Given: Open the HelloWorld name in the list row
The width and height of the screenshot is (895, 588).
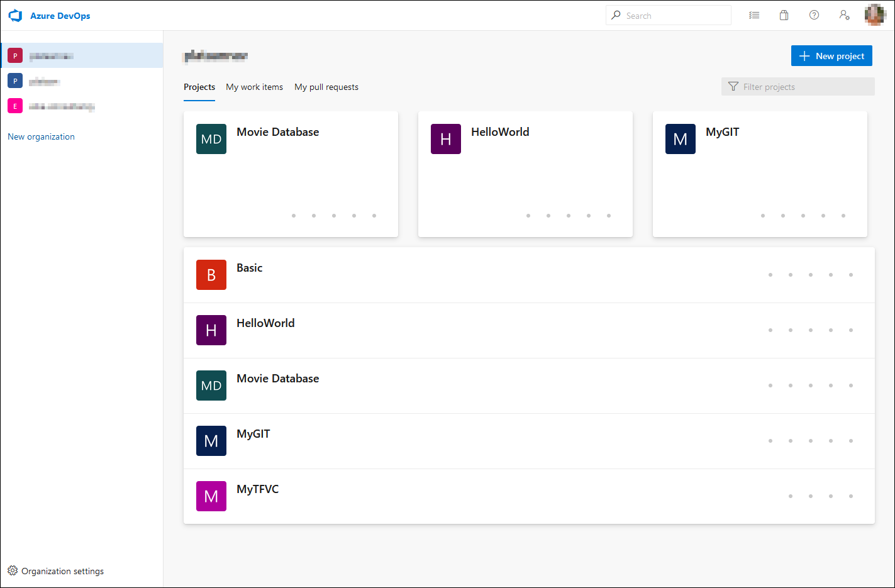Looking at the screenshot, I should (x=265, y=323).
